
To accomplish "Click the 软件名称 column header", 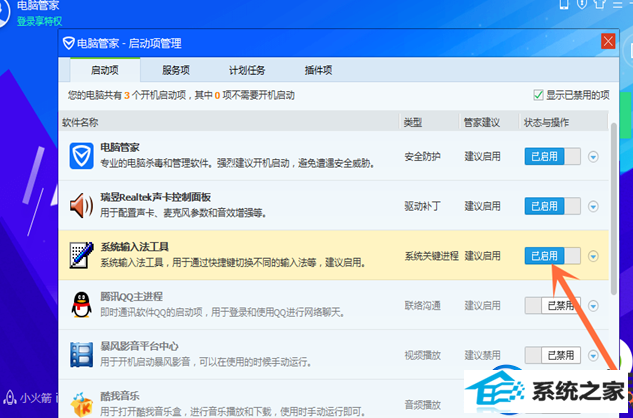I will pyautogui.click(x=80, y=122).
